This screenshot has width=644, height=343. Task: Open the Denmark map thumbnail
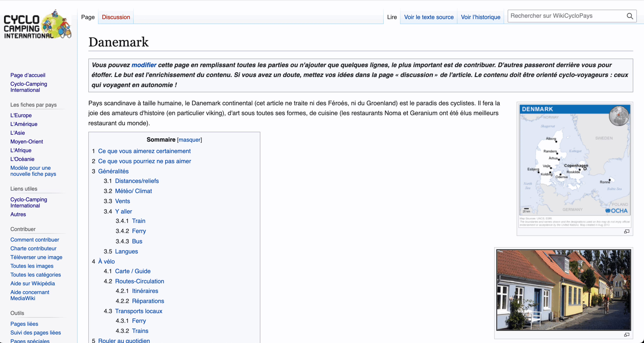point(575,166)
